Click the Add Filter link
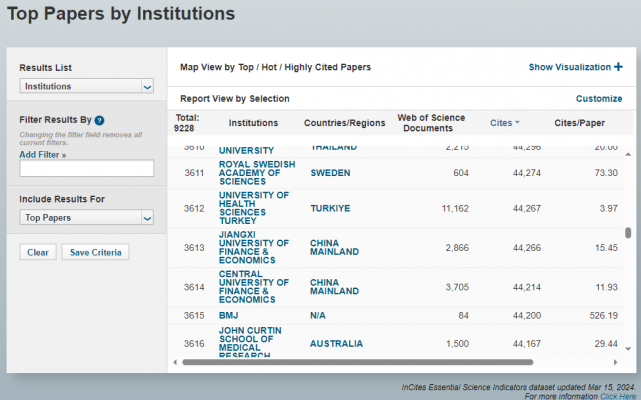The width and height of the screenshot is (641, 400). tap(42, 154)
